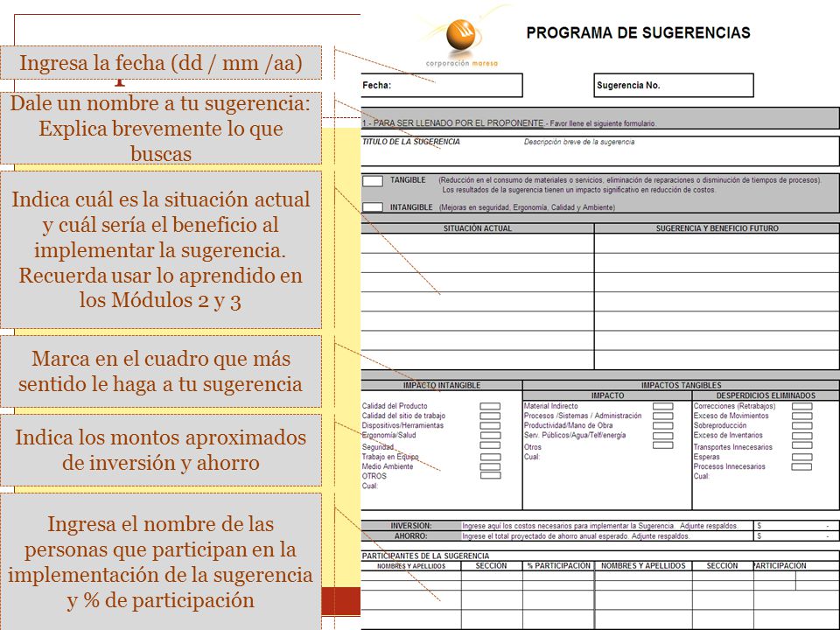Click the INVERSIÓN row label

tap(411, 526)
